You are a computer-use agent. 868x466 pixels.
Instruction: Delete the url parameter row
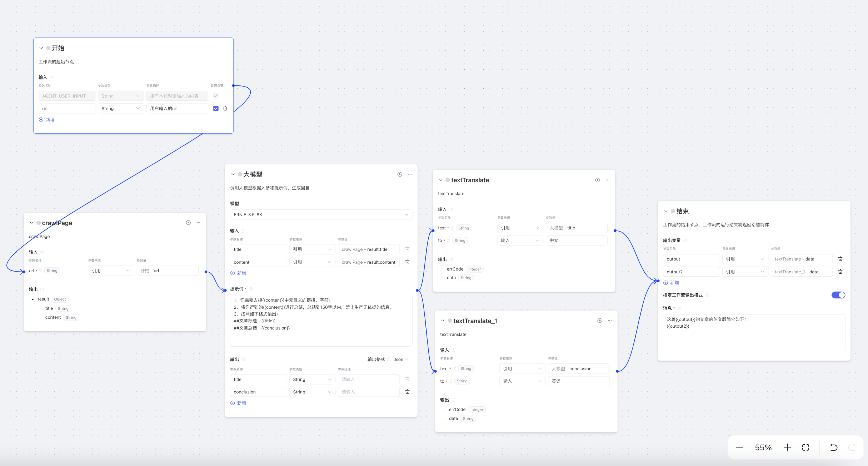(x=225, y=108)
